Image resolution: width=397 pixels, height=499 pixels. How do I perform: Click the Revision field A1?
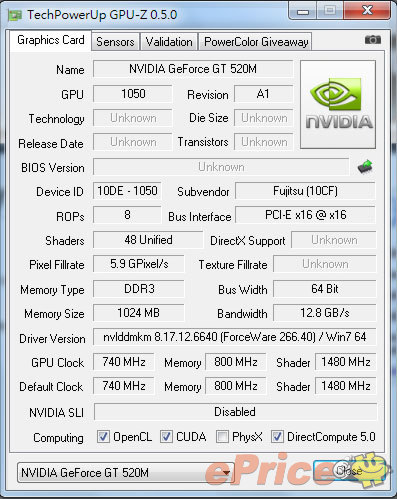(263, 94)
